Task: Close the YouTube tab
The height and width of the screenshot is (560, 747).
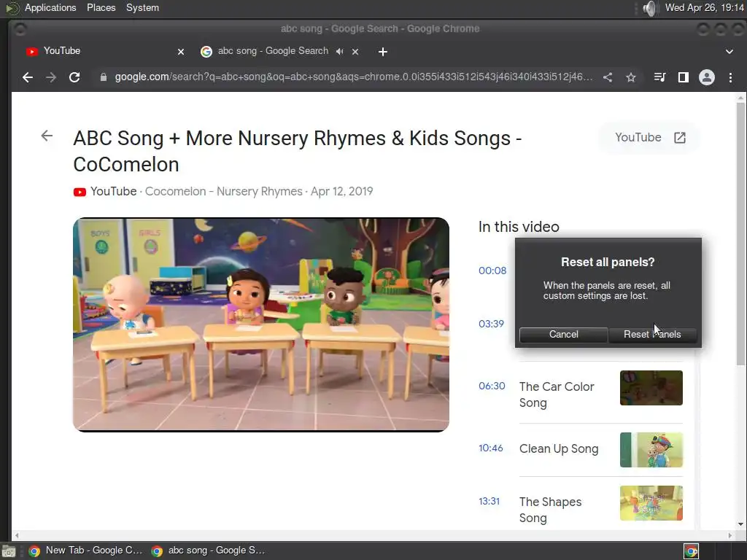Action: (181, 52)
